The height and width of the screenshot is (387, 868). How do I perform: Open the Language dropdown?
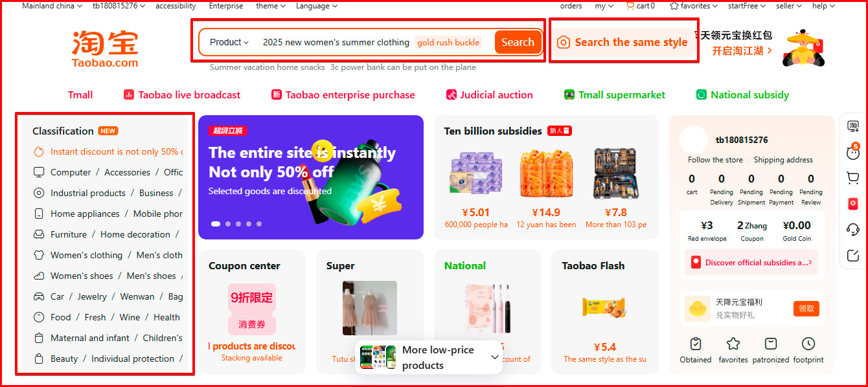[317, 6]
